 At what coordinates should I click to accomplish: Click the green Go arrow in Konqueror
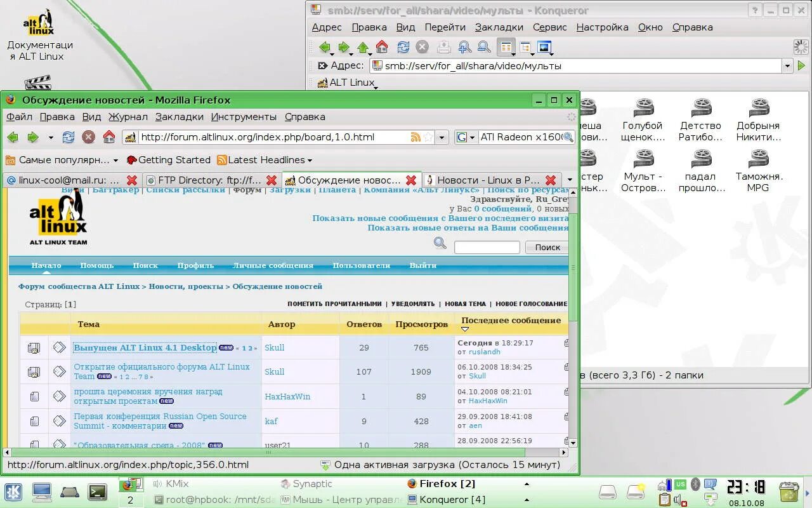click(x=801, y=65)
